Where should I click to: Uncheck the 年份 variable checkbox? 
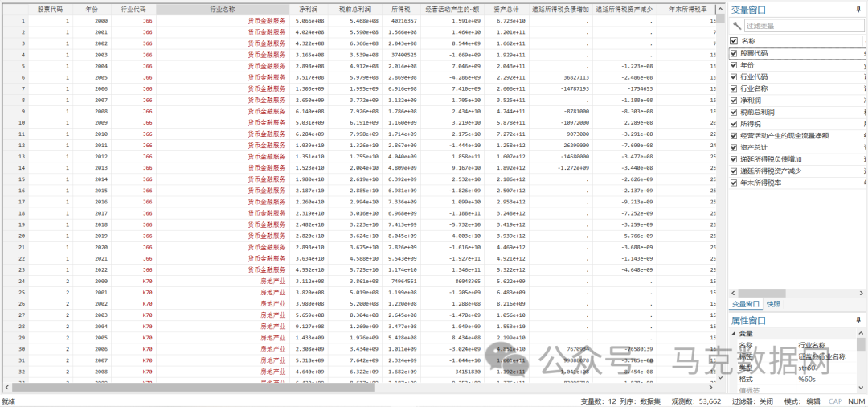(734, 65)
